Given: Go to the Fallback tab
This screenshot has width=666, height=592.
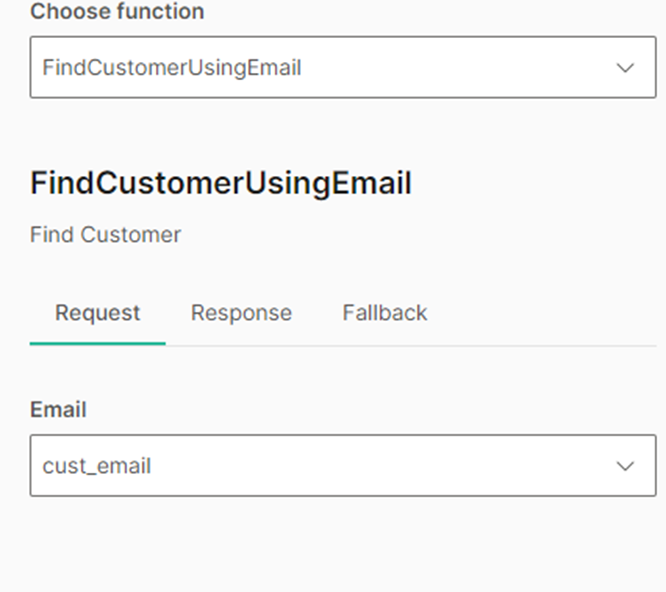Looking at the screenshot, I should pos(385,313).
